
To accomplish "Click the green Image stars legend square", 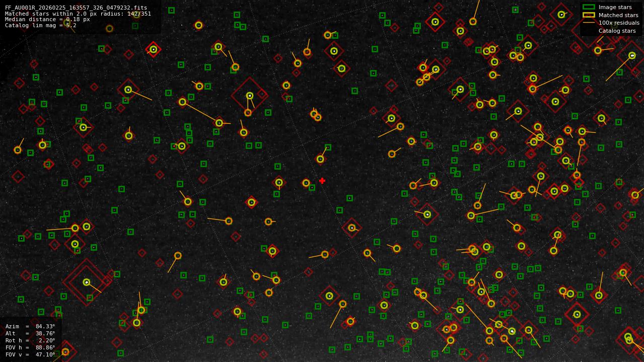I will (x=589, y=7).
